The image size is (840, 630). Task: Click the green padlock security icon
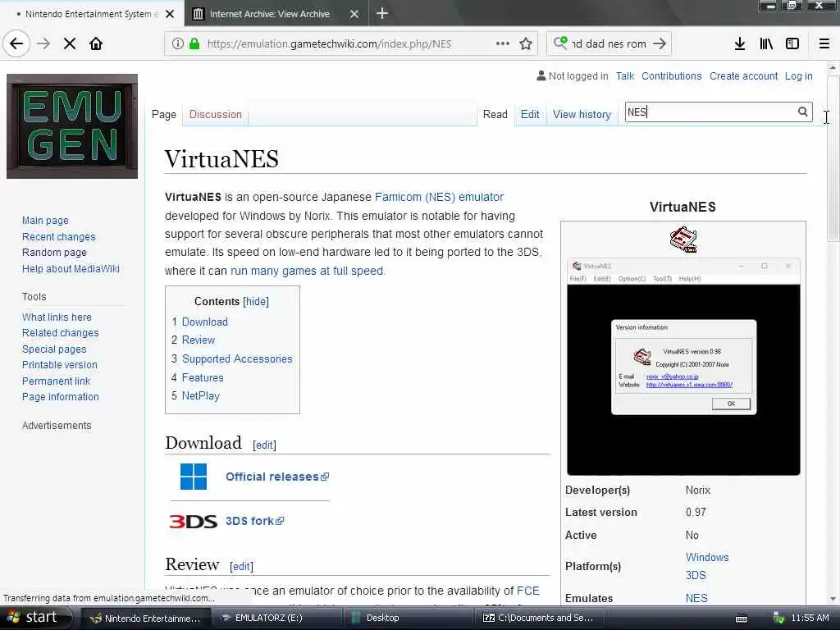coord(194,44)
